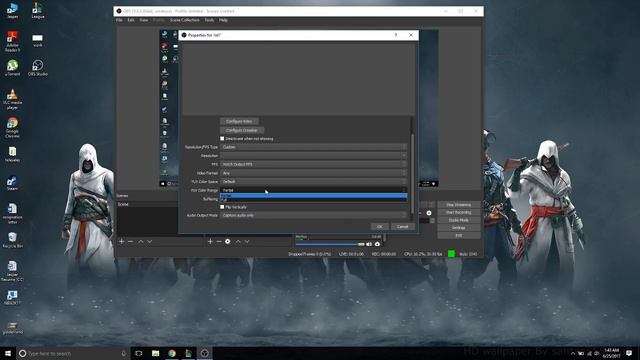Open the Resolution/FPS Type dropdown
This screenshot has height=360, width=640.
pyautogui.click(x=313, y=147)
